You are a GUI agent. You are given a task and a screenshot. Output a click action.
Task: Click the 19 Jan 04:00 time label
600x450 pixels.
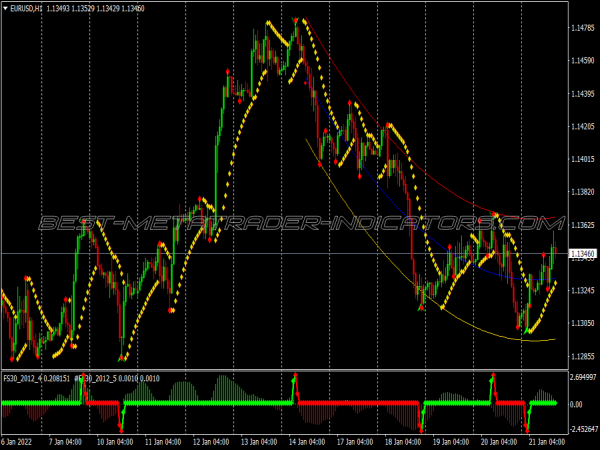point(451,442)
